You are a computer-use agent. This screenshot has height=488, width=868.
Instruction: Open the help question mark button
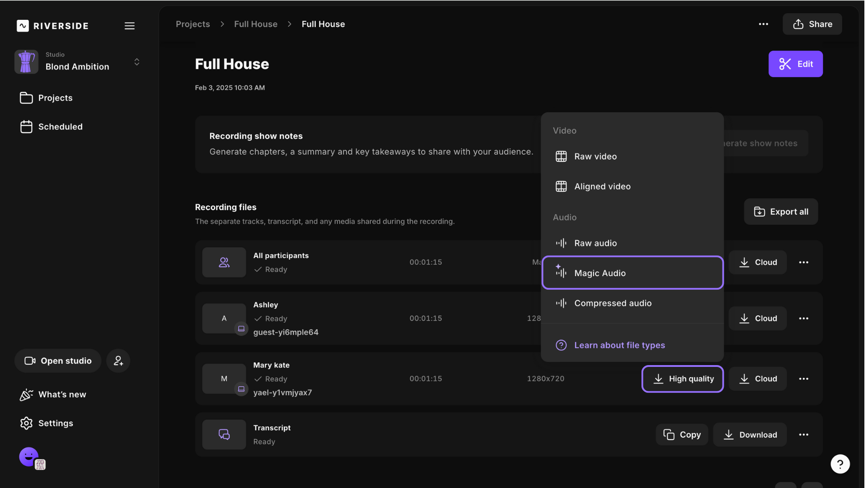[x=840, y=464]
